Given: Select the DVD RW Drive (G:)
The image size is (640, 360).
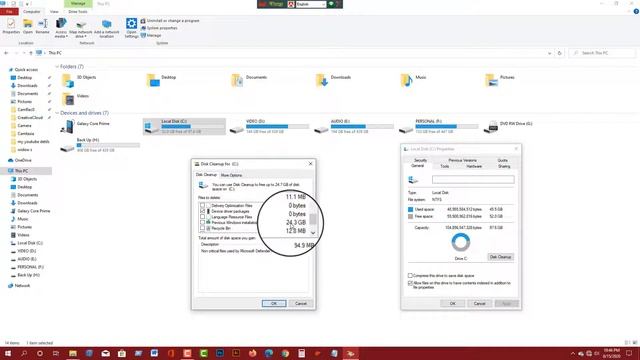Looking at the screenshot, I should pyautogui.click(x=508, y=127).
